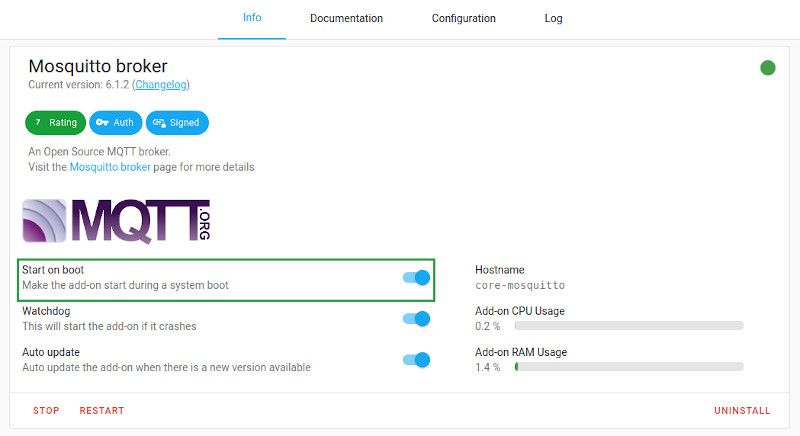Click the Auth chip
Screen dimensions: 800x436
coord(115,122)
